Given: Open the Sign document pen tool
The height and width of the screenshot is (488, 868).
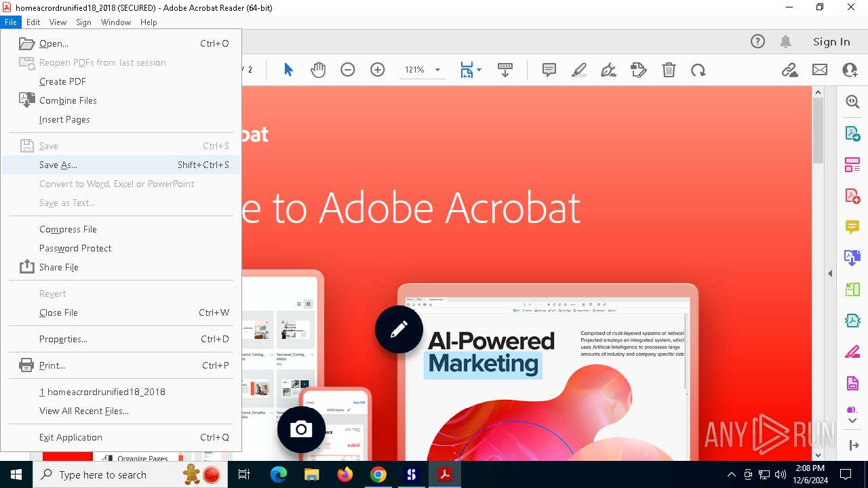Looking at the screenshot, I should pyautogui.click(x=609, y=70).
